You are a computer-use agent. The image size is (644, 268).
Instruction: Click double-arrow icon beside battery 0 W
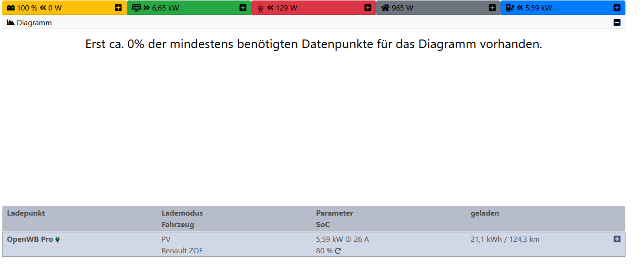click(x=42, y=8)
